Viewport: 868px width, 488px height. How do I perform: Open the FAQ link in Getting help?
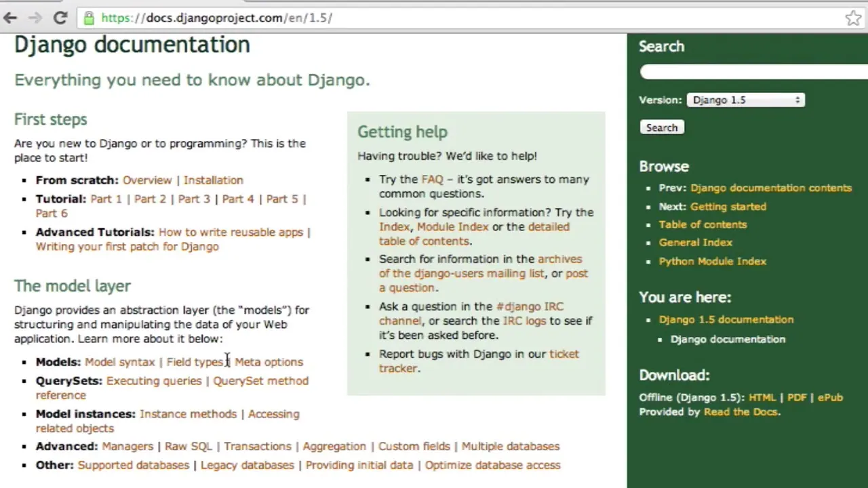(432, 180)
